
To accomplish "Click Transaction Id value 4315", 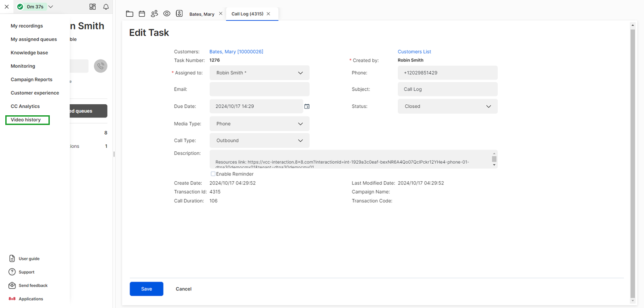I will [215, 192].
